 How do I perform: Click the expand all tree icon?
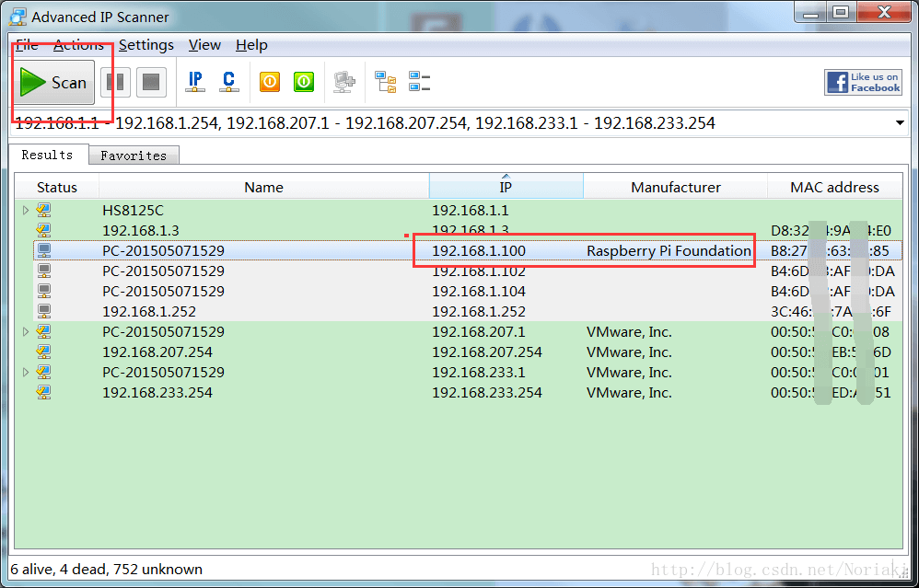386,82
